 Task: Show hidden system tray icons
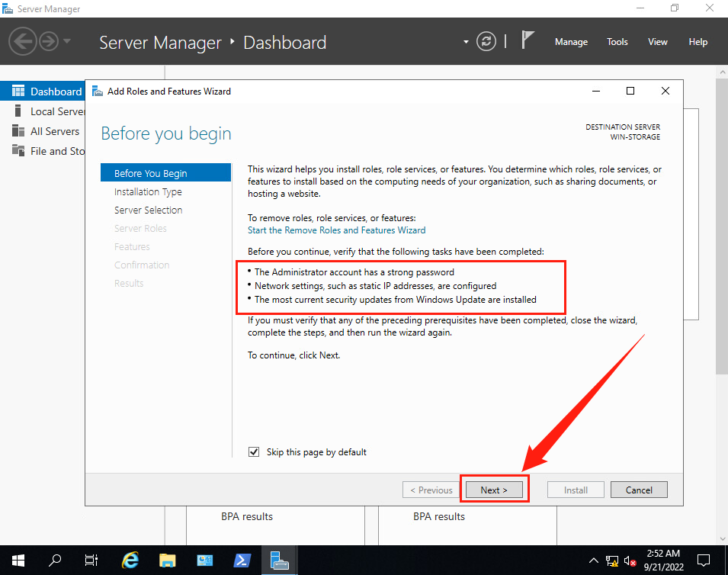(593, 561)
